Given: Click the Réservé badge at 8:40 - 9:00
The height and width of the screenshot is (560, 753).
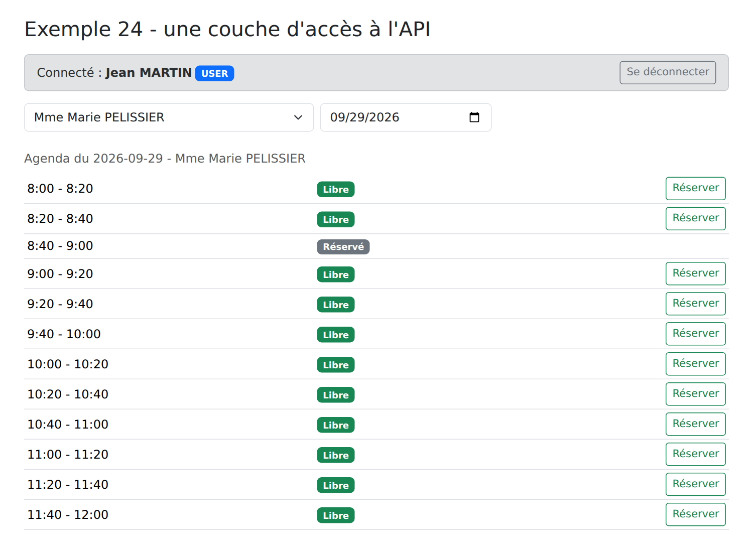Looking at the screenshot, I should 343,247.
